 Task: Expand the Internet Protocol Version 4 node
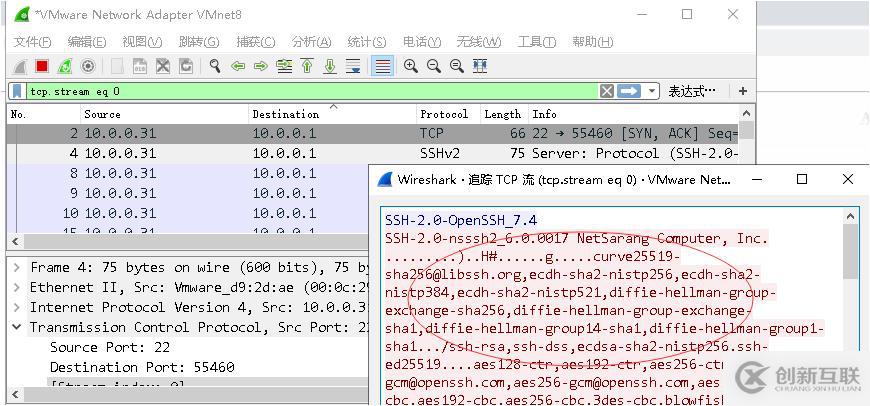[x=17, y=307]
